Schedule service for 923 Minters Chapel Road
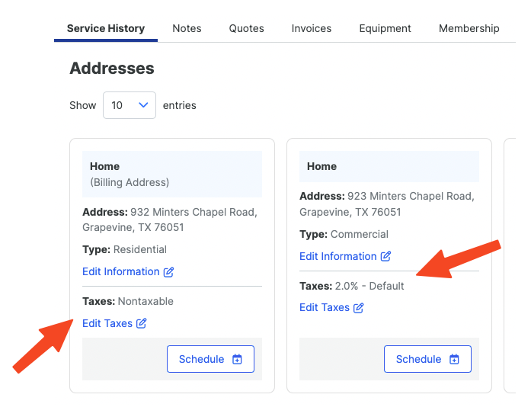Screen dimensions: 531x420 pos(427,359)
